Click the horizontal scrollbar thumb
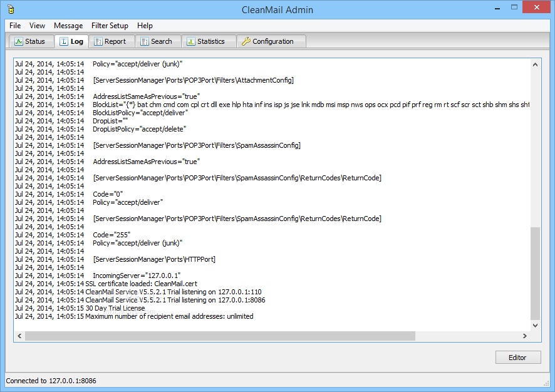Image resolution: width=555 pixels, height=392 pixels. tap(220, 336)
